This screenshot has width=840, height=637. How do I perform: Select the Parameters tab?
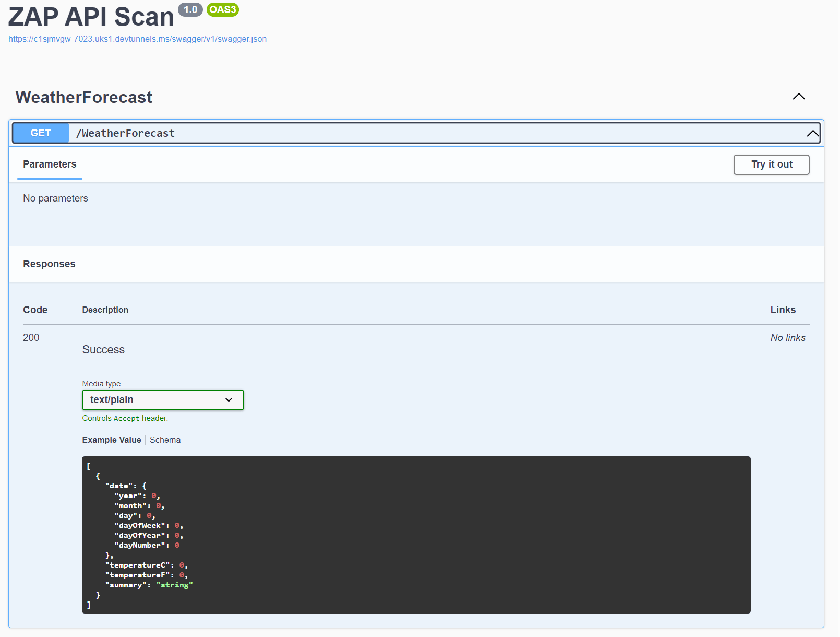point(50,164)
